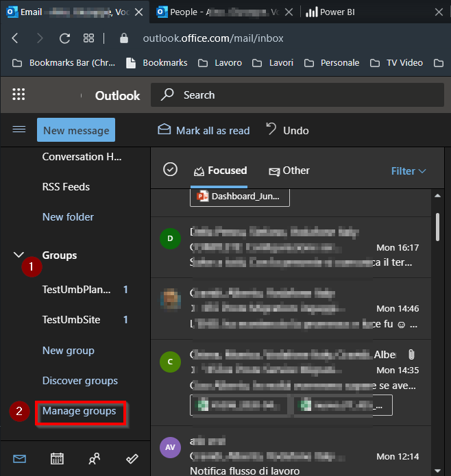Image resolution: width=451 pixels, height=476 pixels.
Task: Switch to the Other inbox tab
Action: pos(289,171)
